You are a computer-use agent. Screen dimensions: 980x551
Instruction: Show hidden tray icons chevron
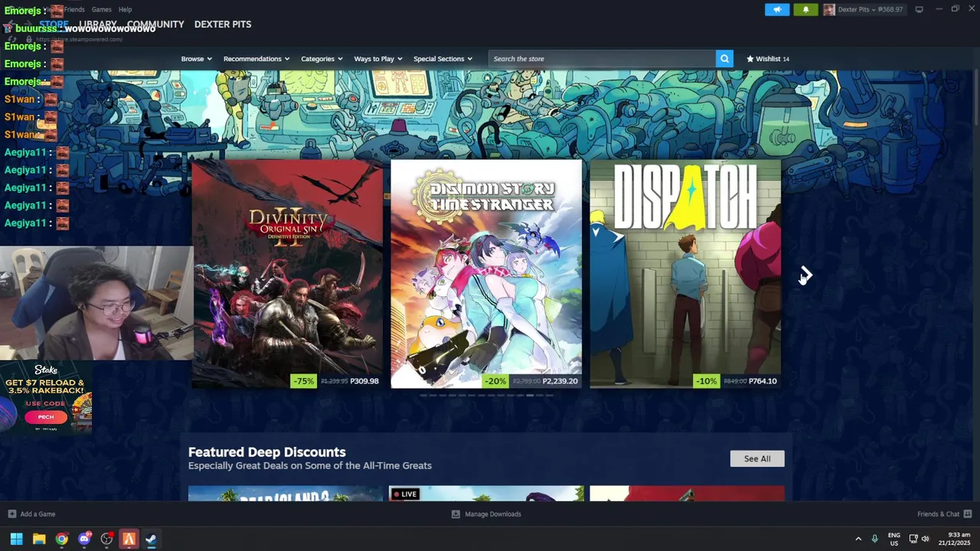[x=858, y=539]
